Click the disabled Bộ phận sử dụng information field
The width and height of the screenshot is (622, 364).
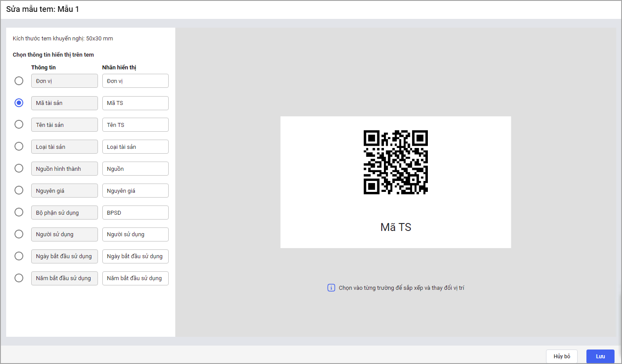65,213
